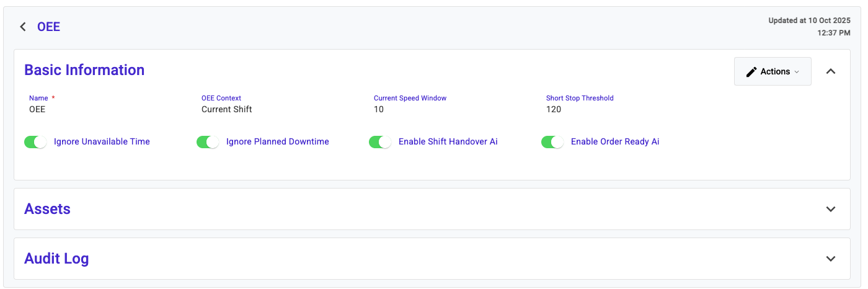This screenshot has height=289, width=868.
Task: Click the Updated at timestamp text
Action: (x=809, y=26)
